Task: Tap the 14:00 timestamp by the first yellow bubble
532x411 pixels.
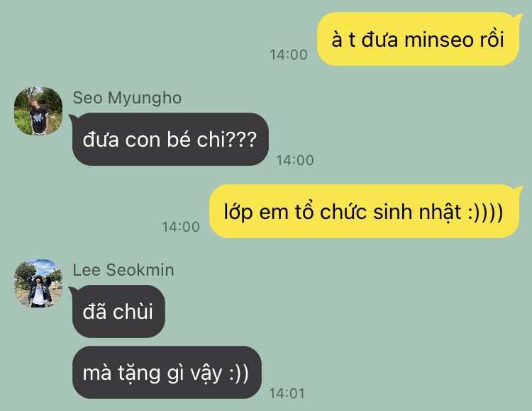Action: coord(289,55)
